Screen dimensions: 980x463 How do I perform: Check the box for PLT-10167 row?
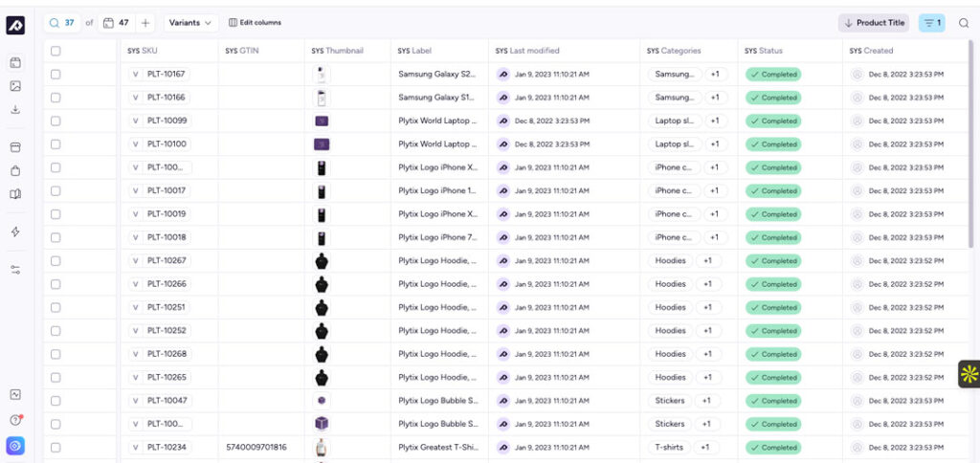tap(56, 74)
